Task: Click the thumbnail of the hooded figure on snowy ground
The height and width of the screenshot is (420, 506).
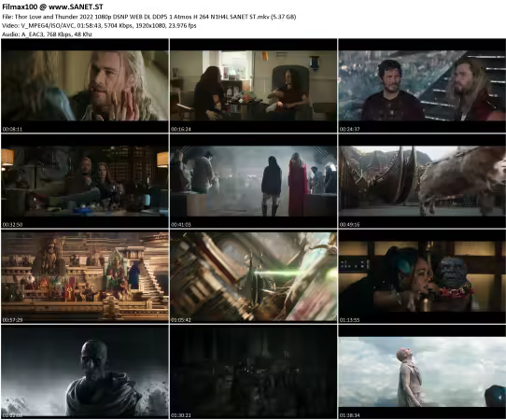Action: point(85,371)
